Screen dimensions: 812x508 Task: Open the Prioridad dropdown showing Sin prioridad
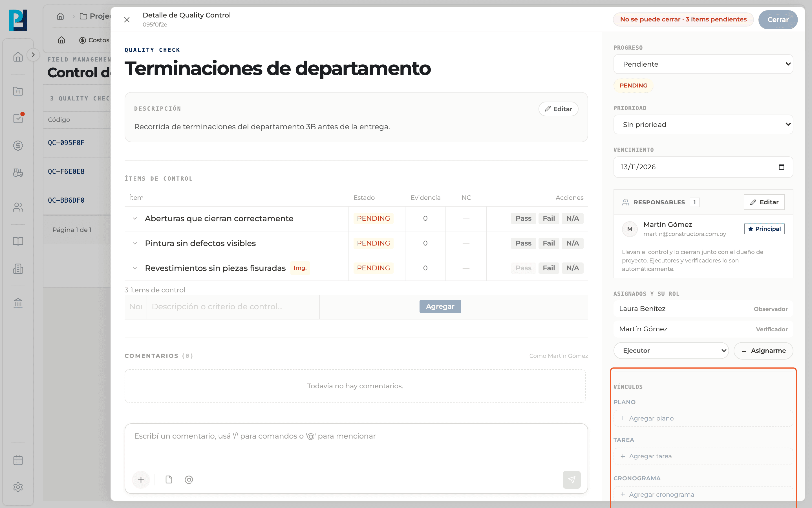pyautogui.click(x=703, y=125)
